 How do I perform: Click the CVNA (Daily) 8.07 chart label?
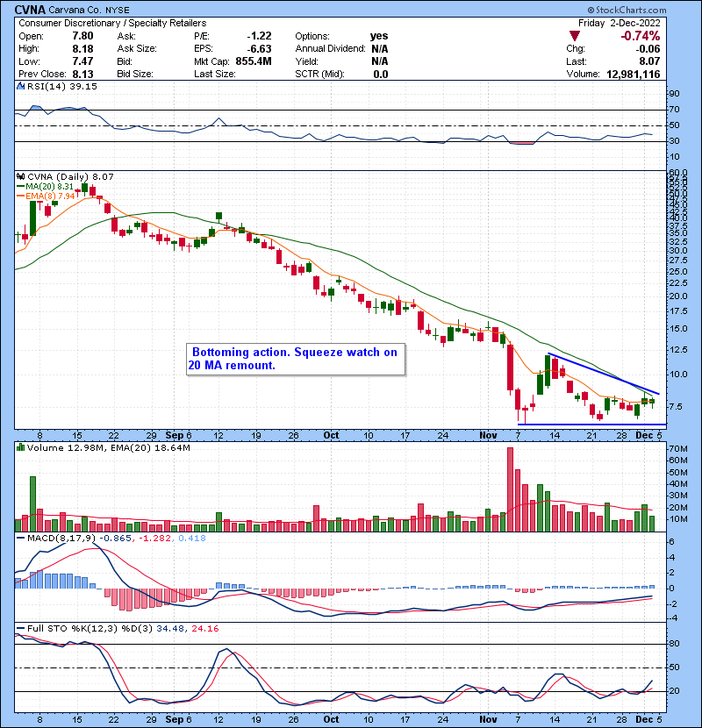click(x=70, y=177)
